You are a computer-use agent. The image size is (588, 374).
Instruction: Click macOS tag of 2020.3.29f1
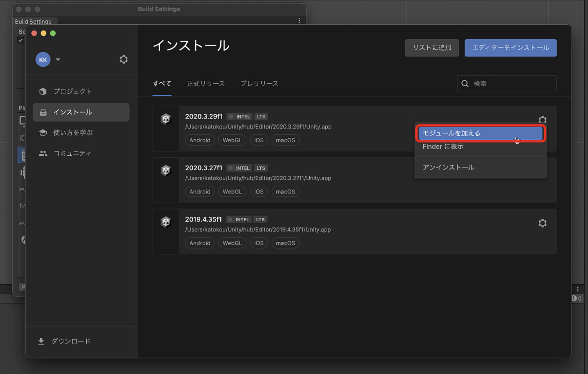(x=285, y=140)
